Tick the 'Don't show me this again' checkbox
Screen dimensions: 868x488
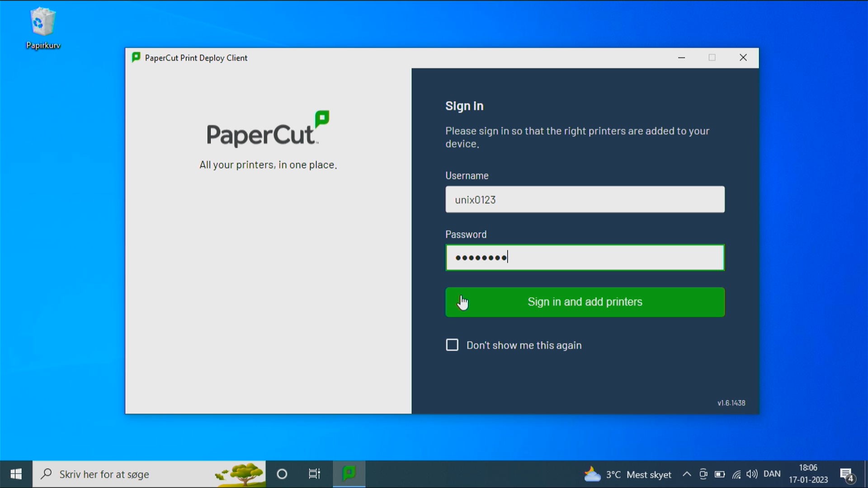coord(452,345)
